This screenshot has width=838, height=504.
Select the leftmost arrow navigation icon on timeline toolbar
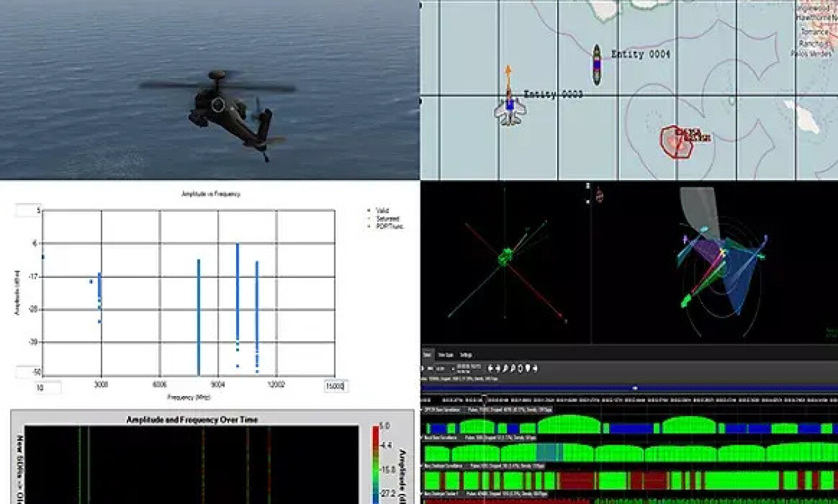[490, 367]
